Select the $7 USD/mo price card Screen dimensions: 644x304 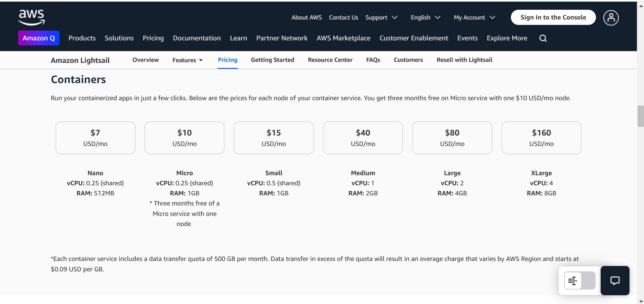(95, 138)
